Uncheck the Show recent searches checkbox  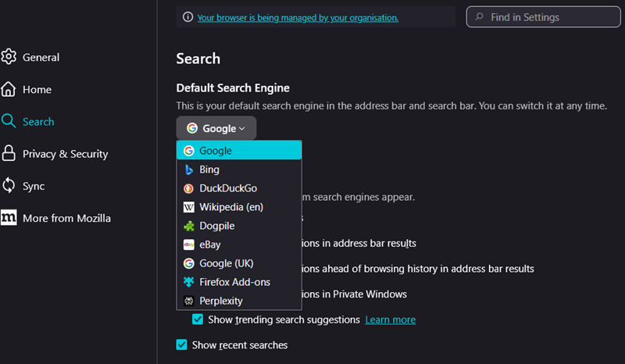pyautogui.click(x=182, y=344)
